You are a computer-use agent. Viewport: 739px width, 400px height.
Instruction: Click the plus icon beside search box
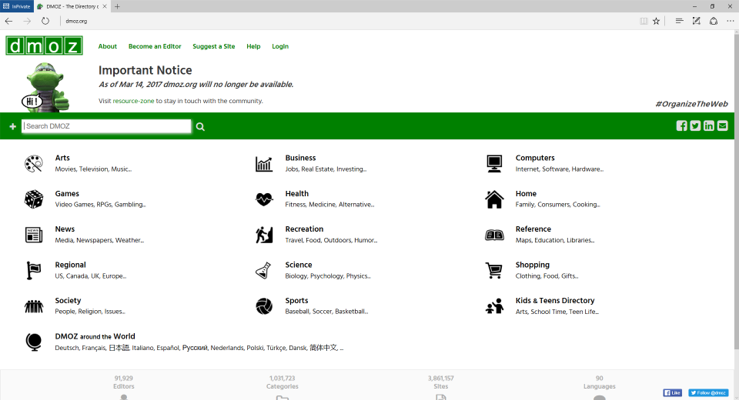(13, 126)
